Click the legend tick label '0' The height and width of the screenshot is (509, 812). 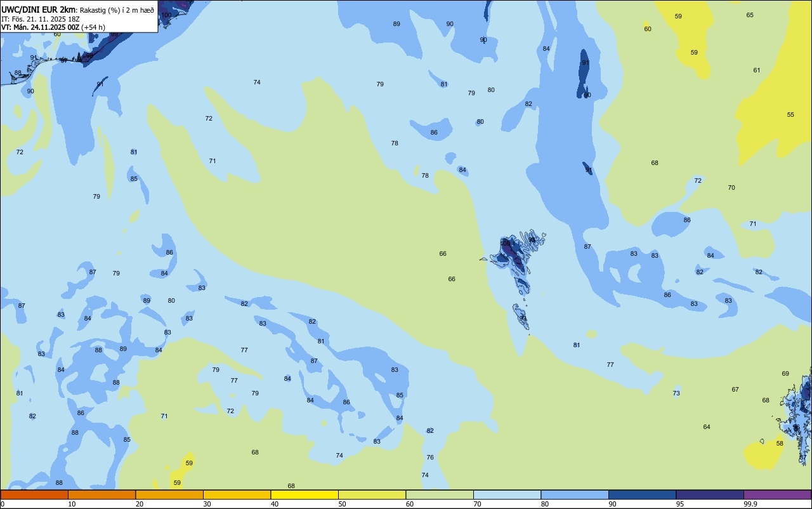point(3,504)
